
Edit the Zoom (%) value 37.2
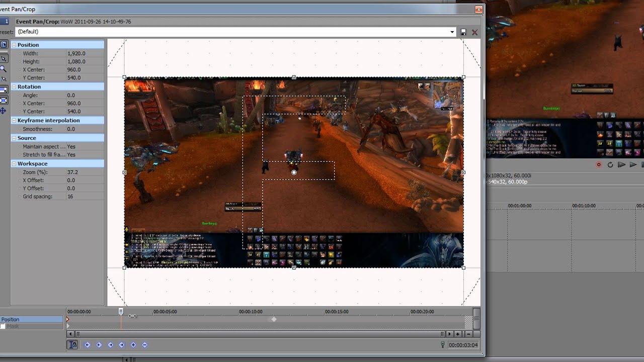click(85, 172)
